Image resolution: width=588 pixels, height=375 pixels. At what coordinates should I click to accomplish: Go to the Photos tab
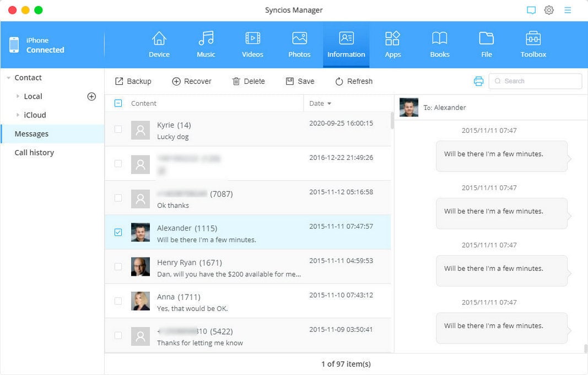[299, 45]
